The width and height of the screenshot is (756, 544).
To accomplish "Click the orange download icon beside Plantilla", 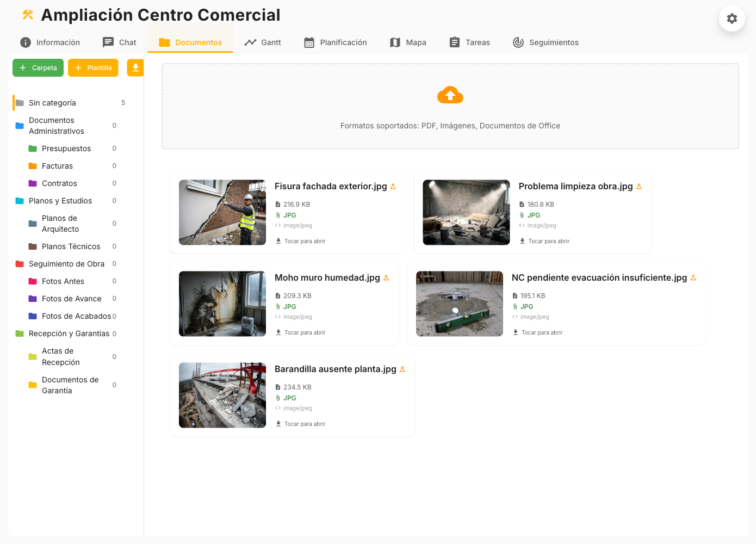I will [x=135, y=67].
